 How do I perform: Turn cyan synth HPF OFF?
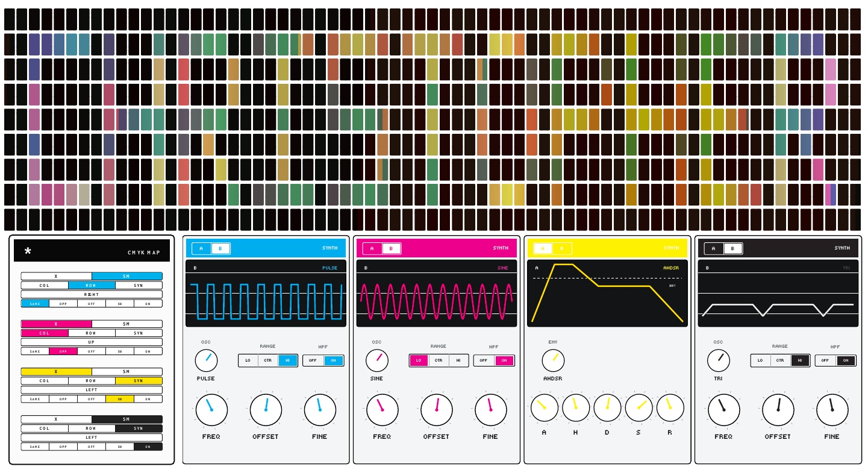313,360
